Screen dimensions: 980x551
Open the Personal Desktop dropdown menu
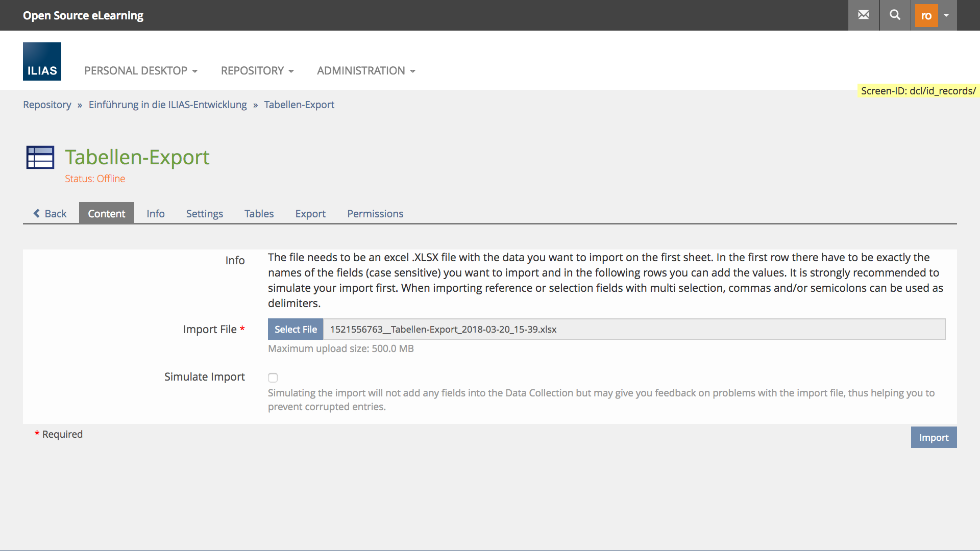141,70
